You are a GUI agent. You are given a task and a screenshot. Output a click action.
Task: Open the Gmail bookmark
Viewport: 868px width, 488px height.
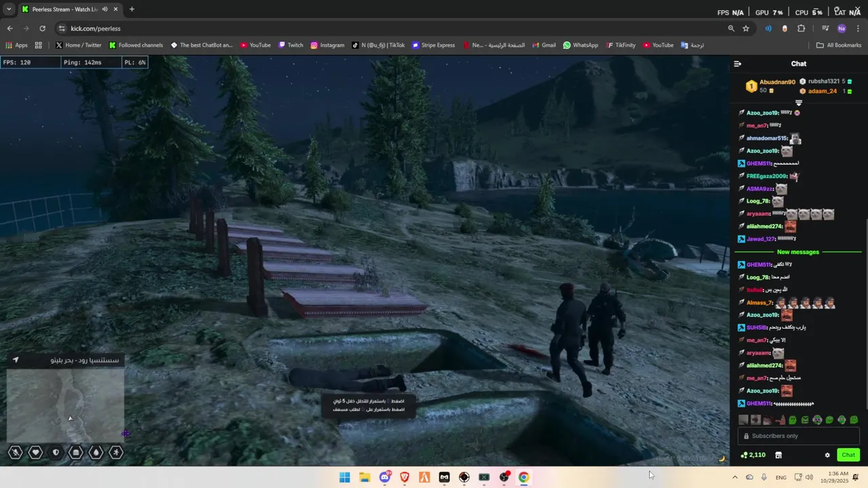(544, 45)
